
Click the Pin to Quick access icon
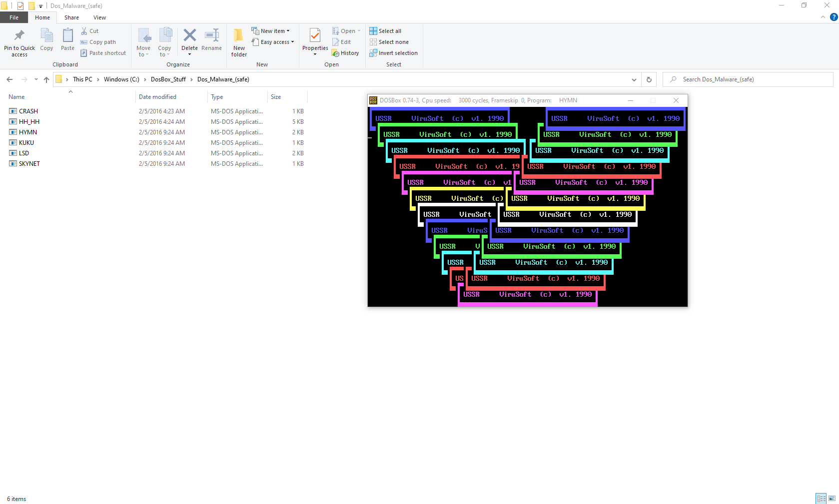(19, 35)
